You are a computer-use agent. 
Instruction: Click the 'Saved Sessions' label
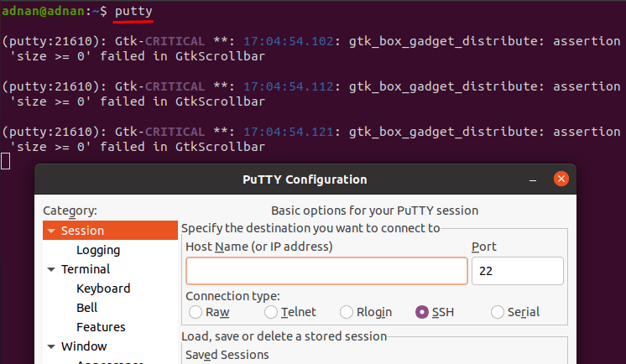click(x=227, y=355)
